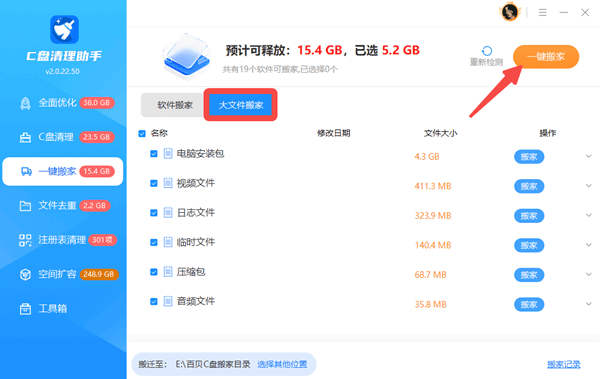
Task: Uncheck the 日志文件 checkbox
Action: coord(154,213)
